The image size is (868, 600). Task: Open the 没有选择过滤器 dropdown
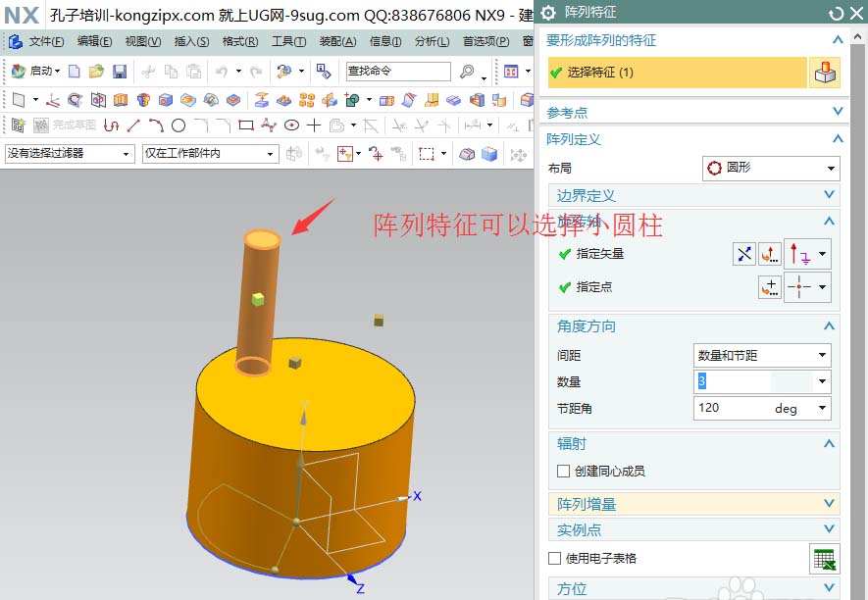click(70, 153)
